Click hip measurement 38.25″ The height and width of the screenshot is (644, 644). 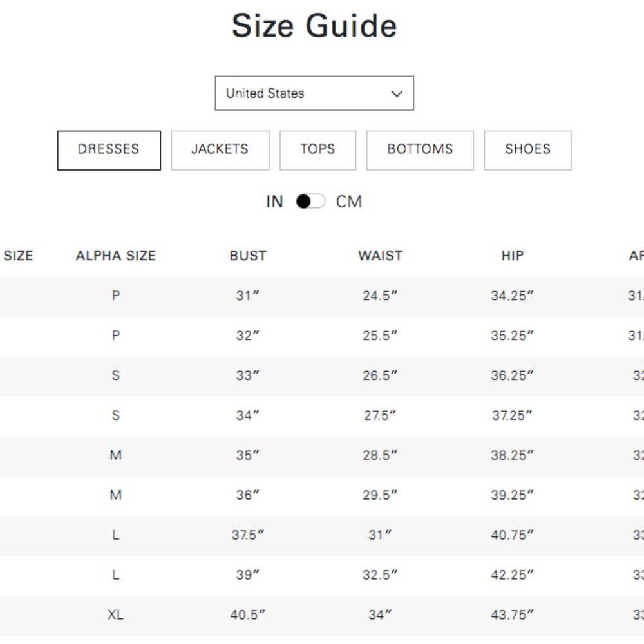(512, 455)
